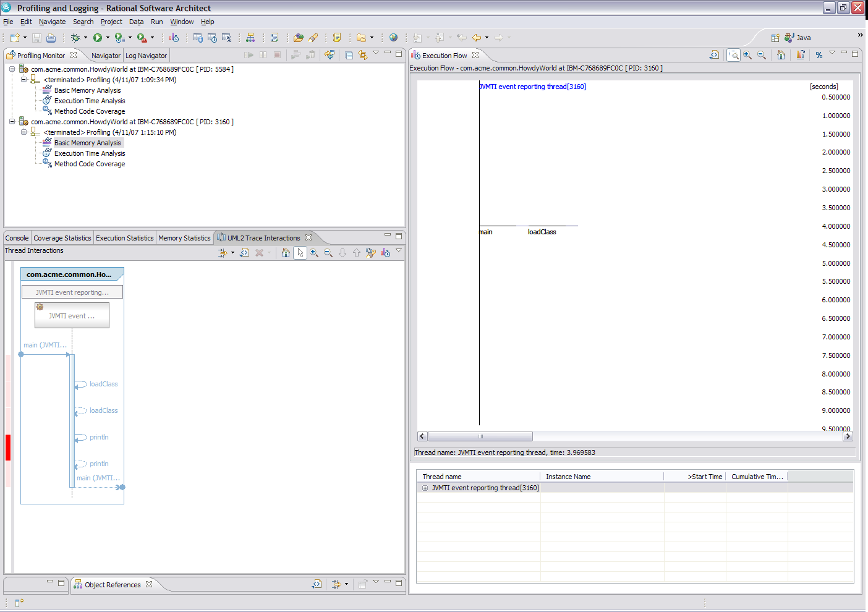
Task: Open Execution Flow view menu dropdown triangle
Action: [832, 53]
